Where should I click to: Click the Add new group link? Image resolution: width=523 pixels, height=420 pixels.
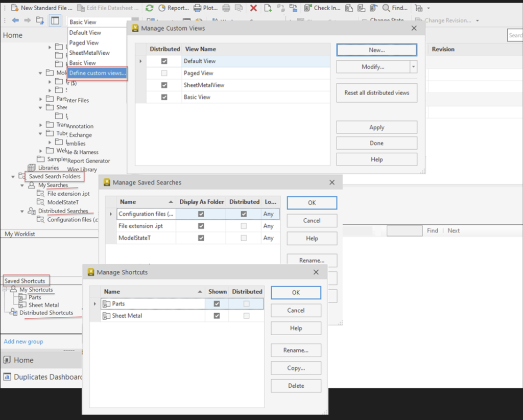pos(23,341)
